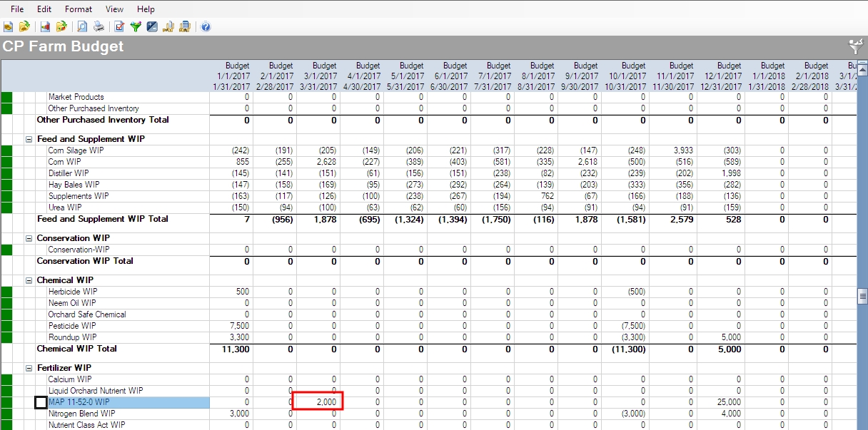Open the Print Preview icon
Viewport: 868px width, 430px height.
pyautogui.click(x=83, y=26)
